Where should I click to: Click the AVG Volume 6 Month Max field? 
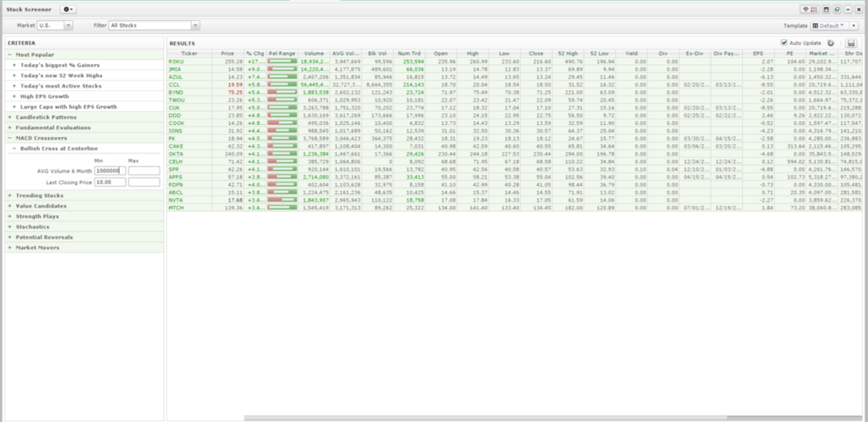click(144, 171)
